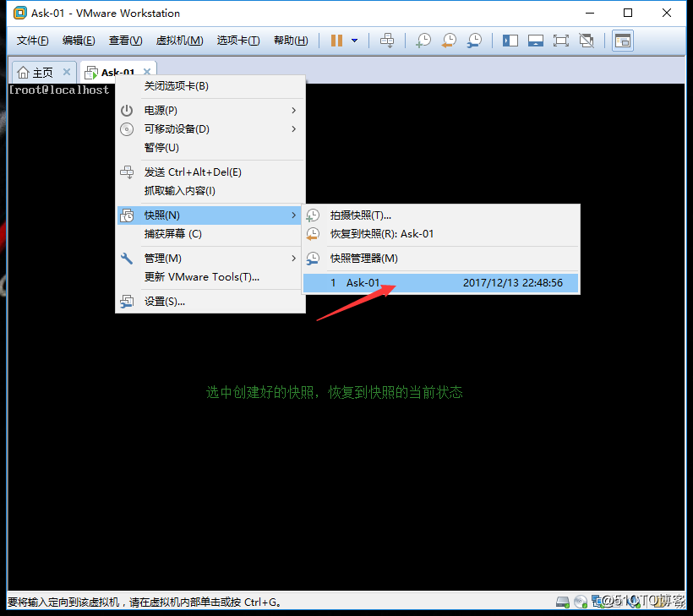The height and width of the screenshot is (616, 693).
Task: Expand the 电源(P) submenu
Action: click(210, 110)
